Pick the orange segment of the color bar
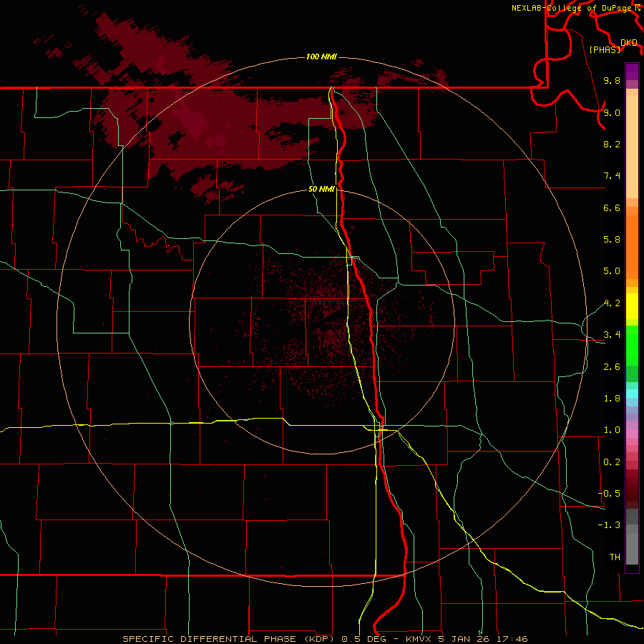 click(x=632, y=248)
